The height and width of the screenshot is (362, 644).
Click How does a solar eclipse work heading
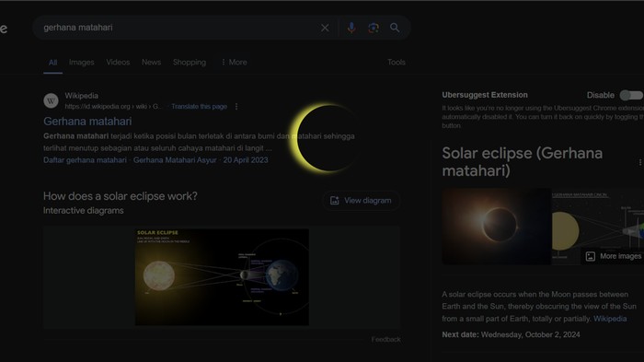point(121,196)
